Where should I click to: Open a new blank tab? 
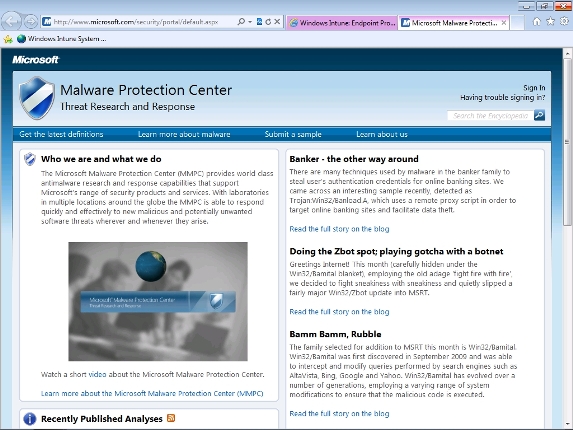pos(517,23)
